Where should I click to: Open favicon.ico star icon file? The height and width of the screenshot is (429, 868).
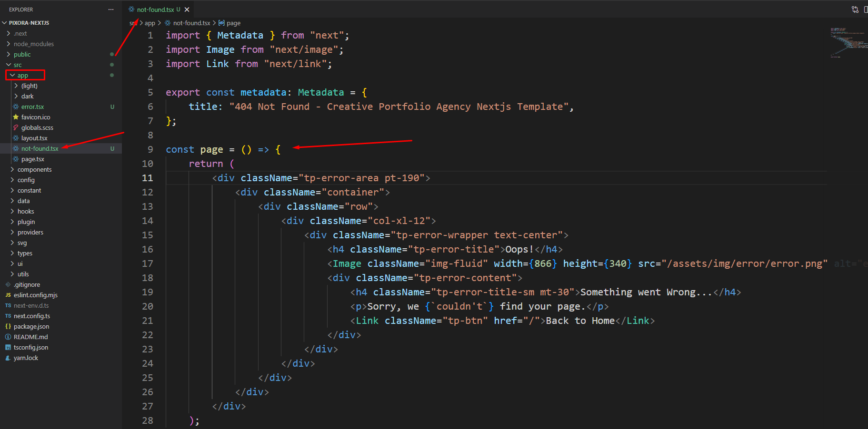[16, 117]
